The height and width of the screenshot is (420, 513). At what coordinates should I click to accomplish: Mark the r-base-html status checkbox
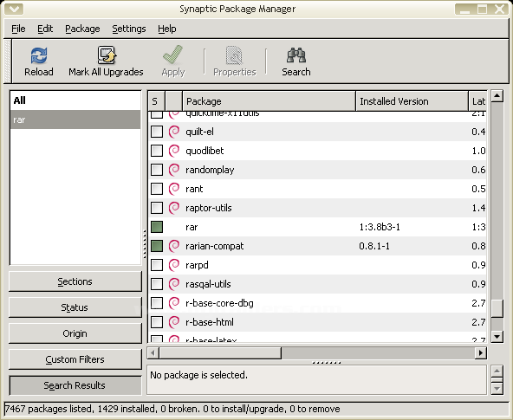click(157, 322)
